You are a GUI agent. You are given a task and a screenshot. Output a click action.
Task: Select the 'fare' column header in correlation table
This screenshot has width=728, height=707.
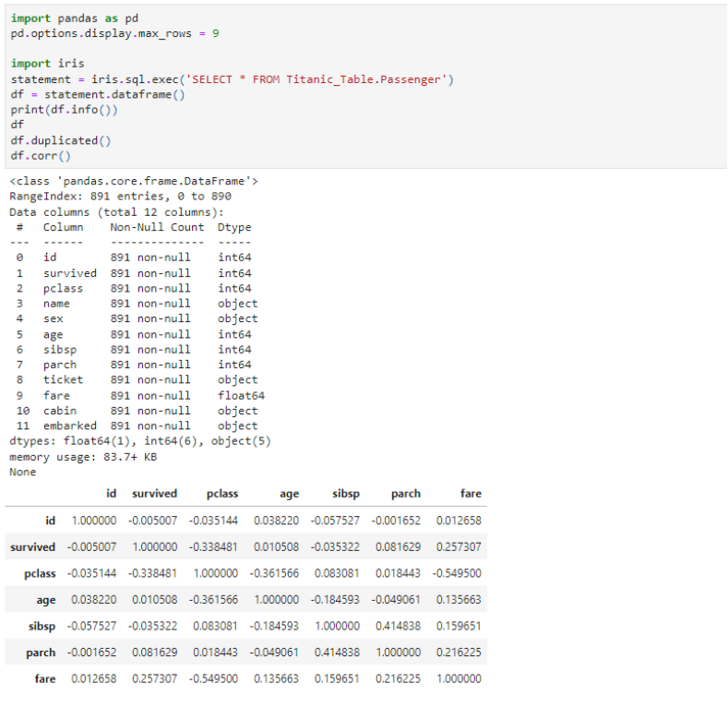(x=471, y=494)
